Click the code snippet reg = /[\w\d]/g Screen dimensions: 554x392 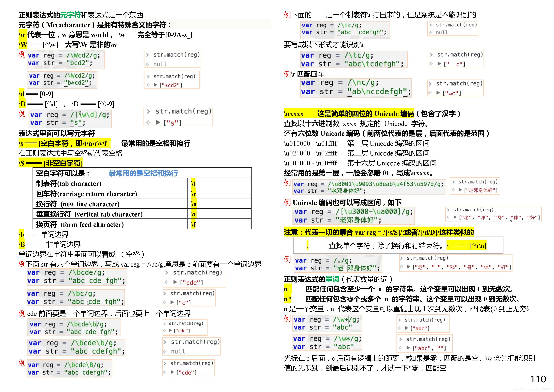70,119
